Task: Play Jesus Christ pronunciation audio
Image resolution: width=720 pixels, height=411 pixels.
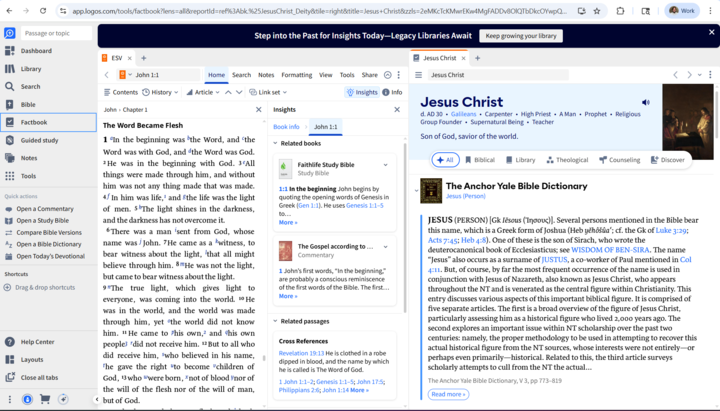Action: click(x=646, y=102)
